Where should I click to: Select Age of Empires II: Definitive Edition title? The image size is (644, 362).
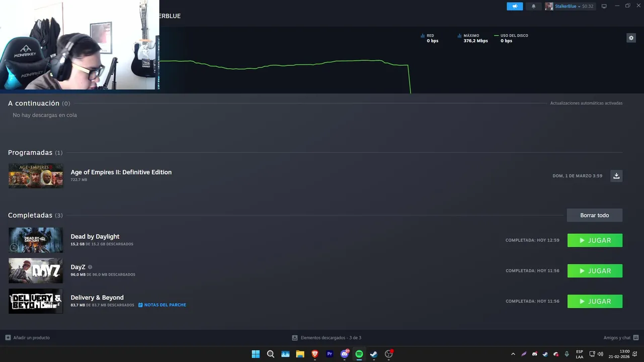click(121, 172)
